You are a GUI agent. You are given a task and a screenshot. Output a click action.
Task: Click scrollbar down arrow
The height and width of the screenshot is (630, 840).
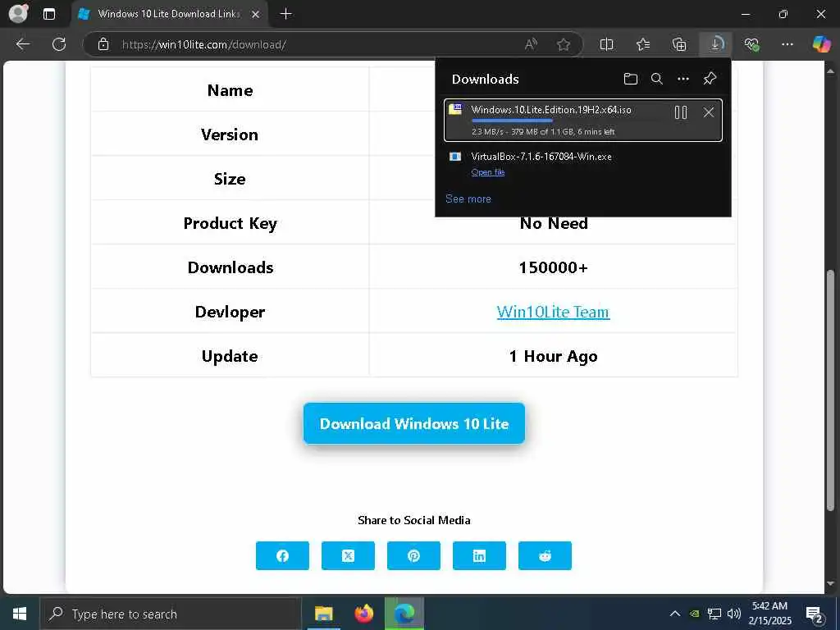pos(830,583)
